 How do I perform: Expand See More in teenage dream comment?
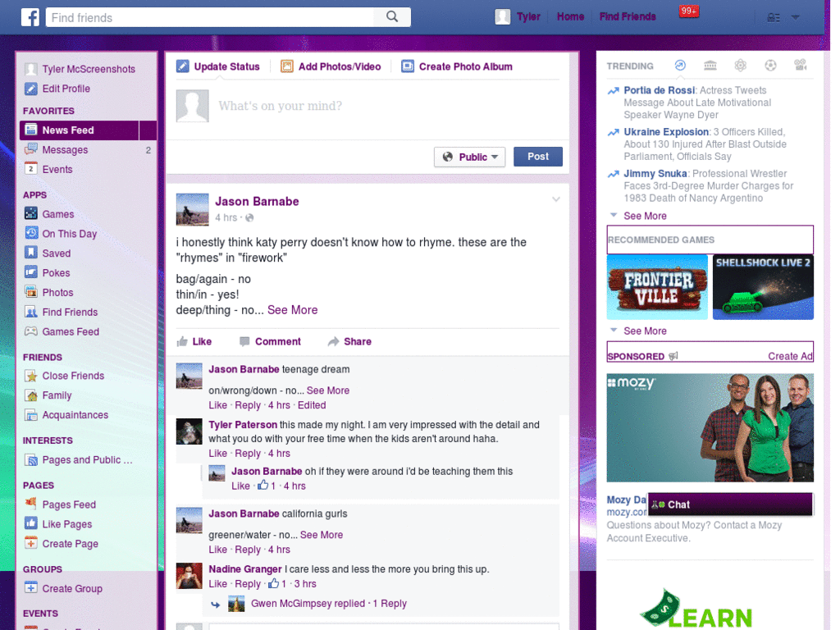(x=328, y=390)
